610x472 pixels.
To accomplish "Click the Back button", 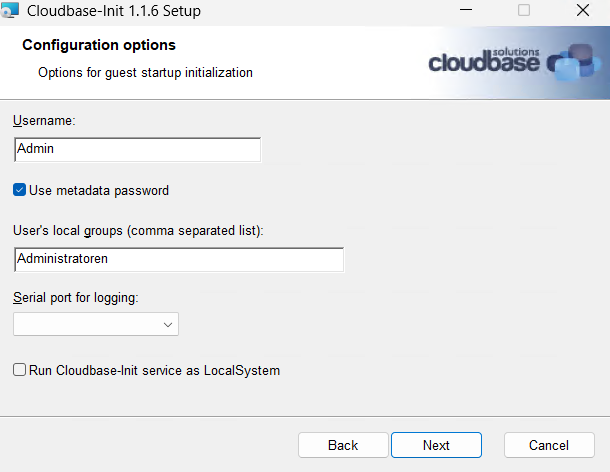I will [x=343, y=445].
